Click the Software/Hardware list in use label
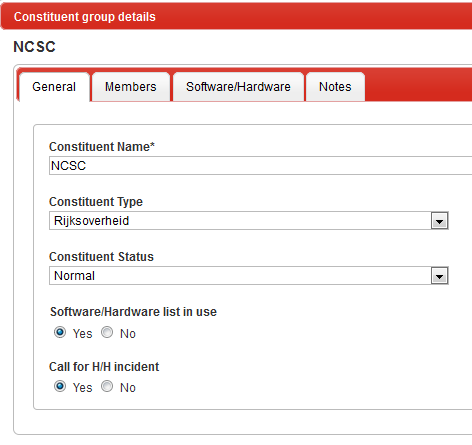Viewport: 472px width, 445px height. click(x=133, y=312)
